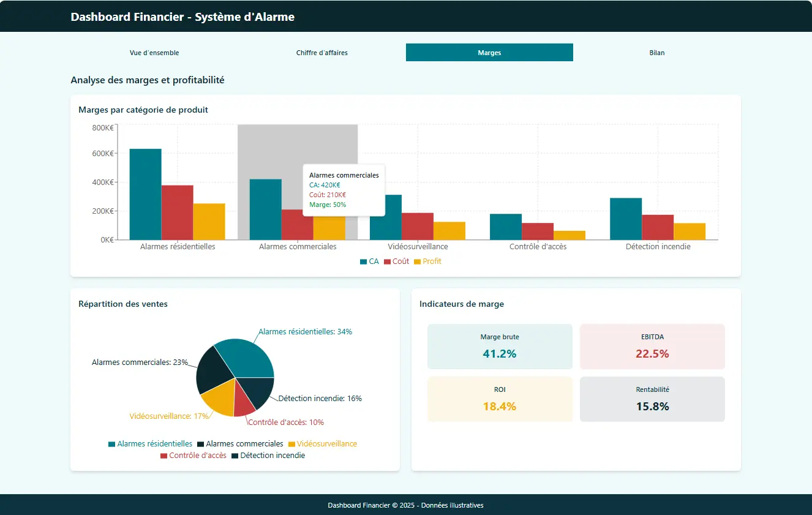Click the "Contrôle d'accès: 10%" pie label
812x515 pixels.
[x=285, y=423]
